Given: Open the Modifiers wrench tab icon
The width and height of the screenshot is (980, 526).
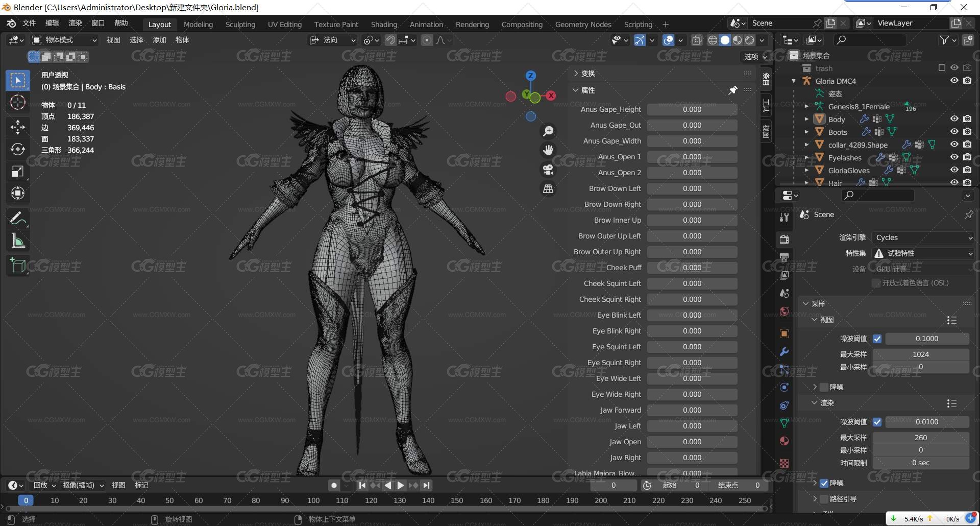Looking at the screenshot, I should pos(785,351).
